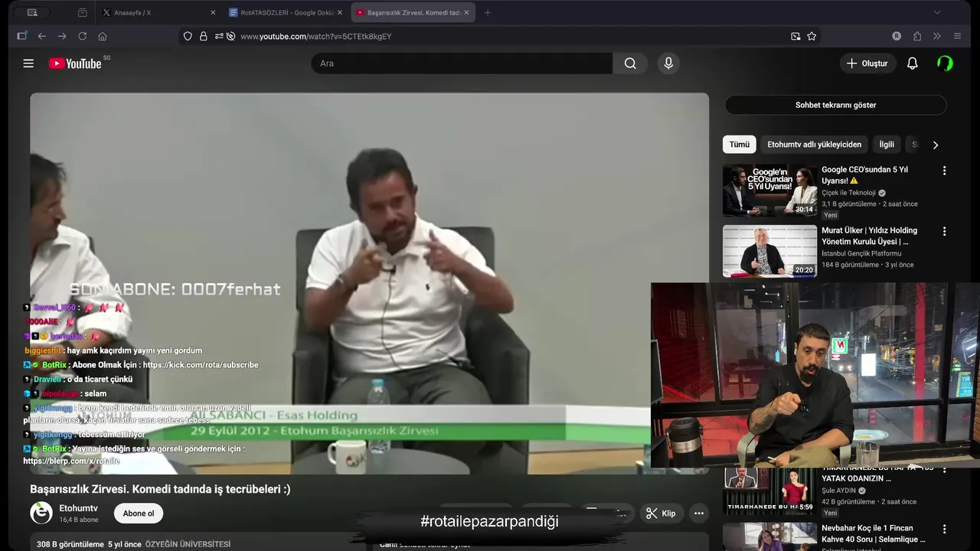Click Sohbet tekrarını göster button
The width and height of the screenshot is (980, 551).
tap(835, 105)
